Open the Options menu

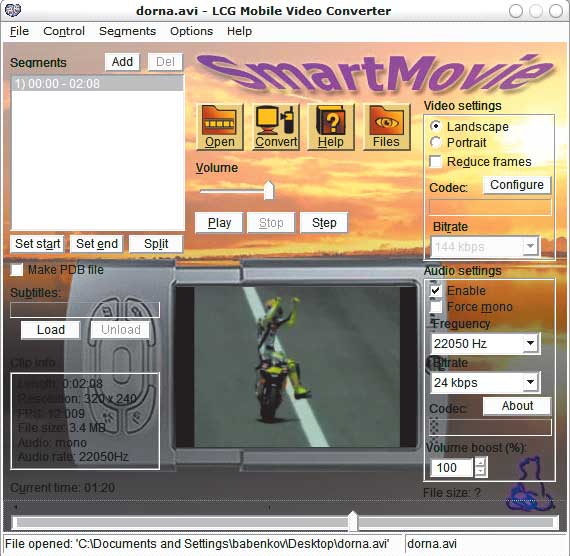[x=191, y=31]
